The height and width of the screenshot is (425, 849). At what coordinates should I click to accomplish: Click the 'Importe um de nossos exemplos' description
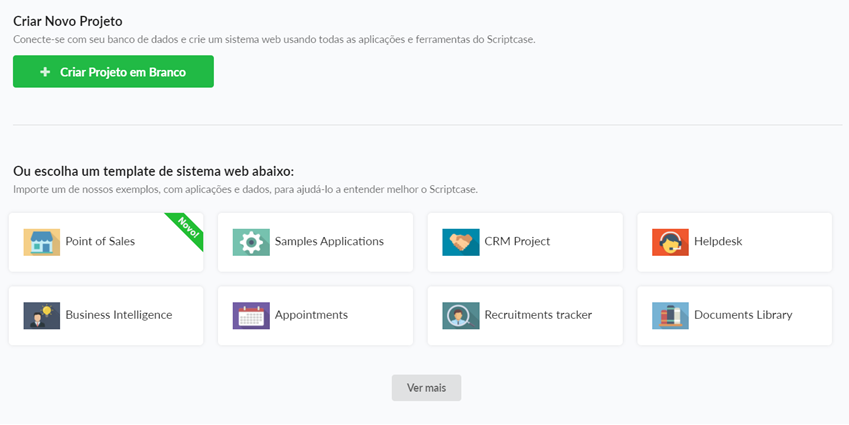245,189
